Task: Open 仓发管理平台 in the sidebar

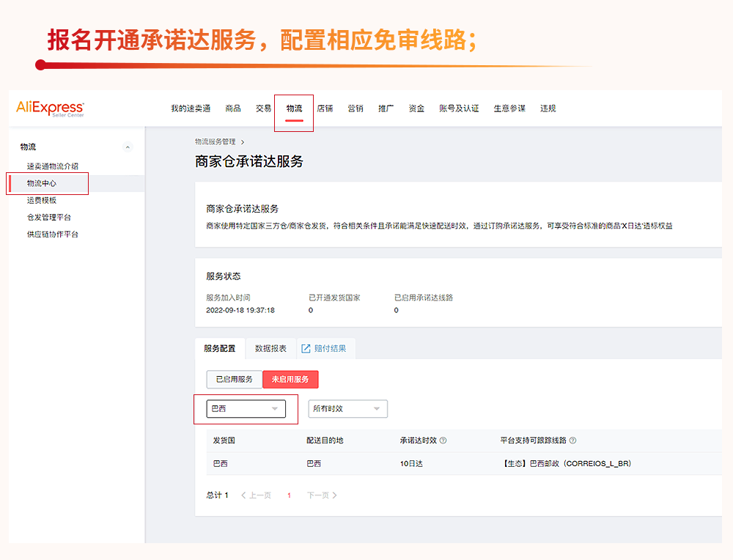Action: [49, 218]
